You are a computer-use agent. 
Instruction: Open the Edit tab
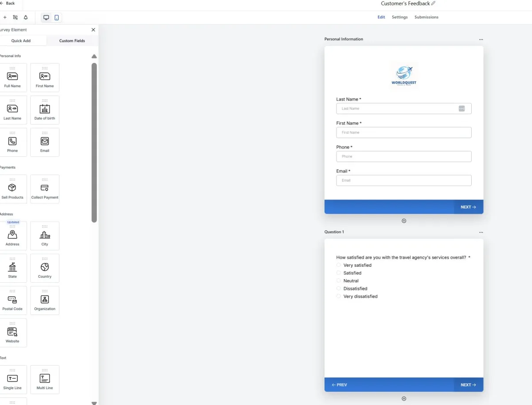[381, 17]
